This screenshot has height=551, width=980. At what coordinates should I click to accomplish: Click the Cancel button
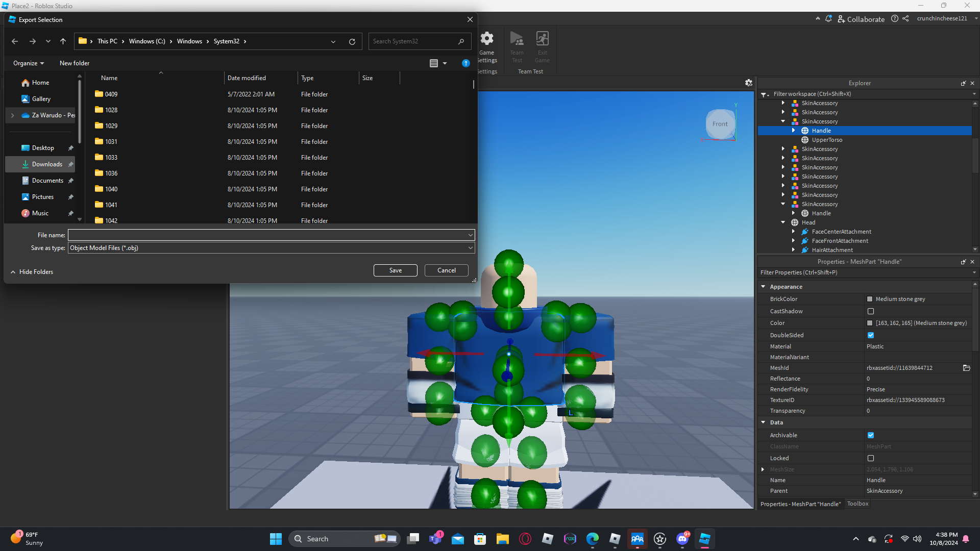click(446, 270)
